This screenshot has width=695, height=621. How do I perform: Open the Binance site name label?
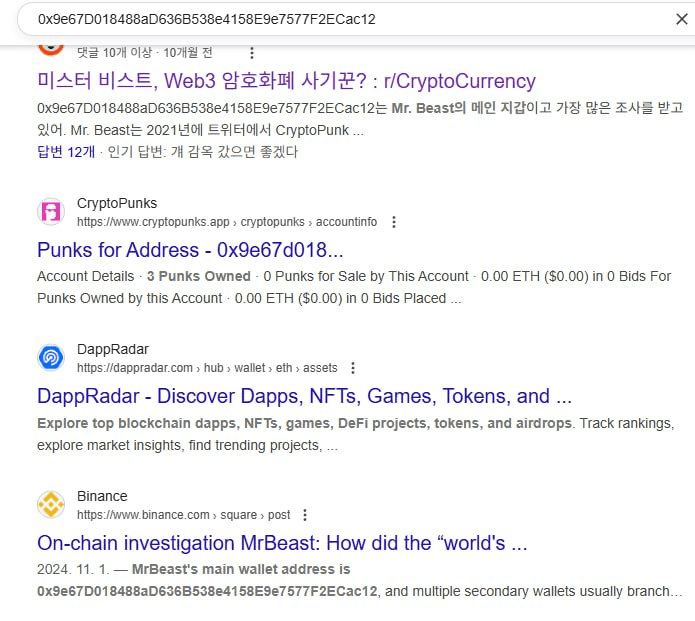(x=102, y=496)
